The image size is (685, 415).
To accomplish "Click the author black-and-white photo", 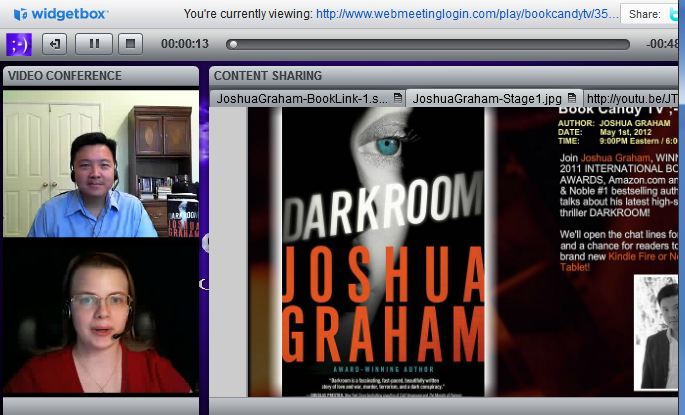I will (656, 332).
